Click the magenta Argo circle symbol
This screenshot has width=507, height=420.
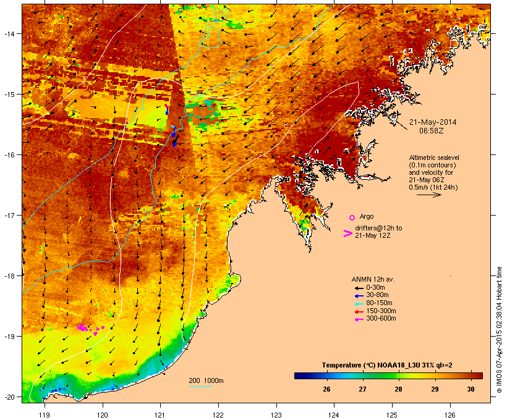click(x=352, y=217)
